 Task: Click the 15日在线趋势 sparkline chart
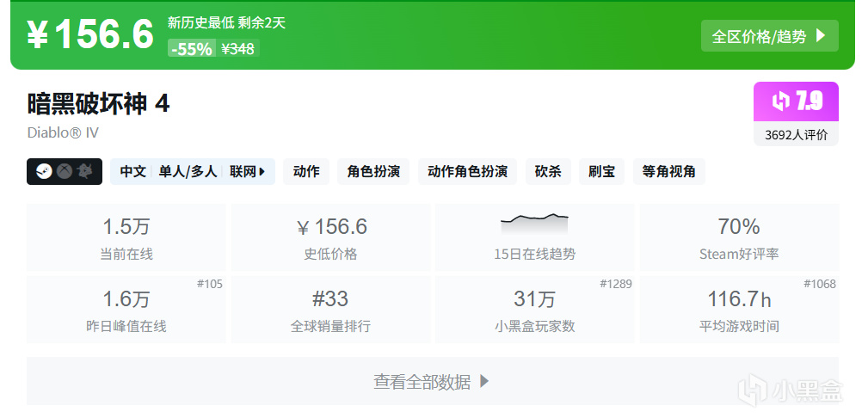coord(535,224)
